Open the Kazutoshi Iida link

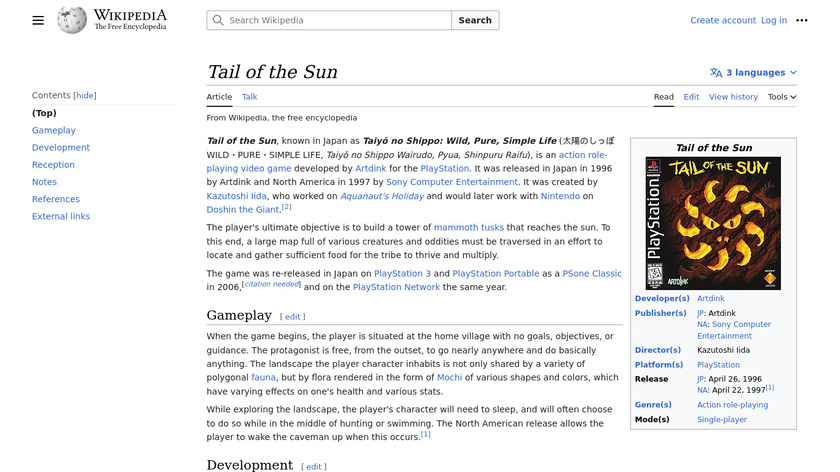tap(237, 196)
